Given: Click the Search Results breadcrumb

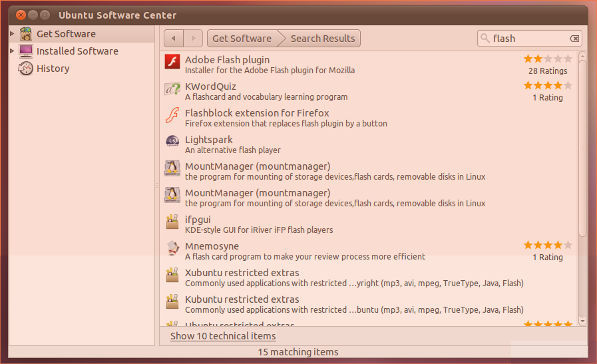Looking at the screenshot, I should [323, 39].
